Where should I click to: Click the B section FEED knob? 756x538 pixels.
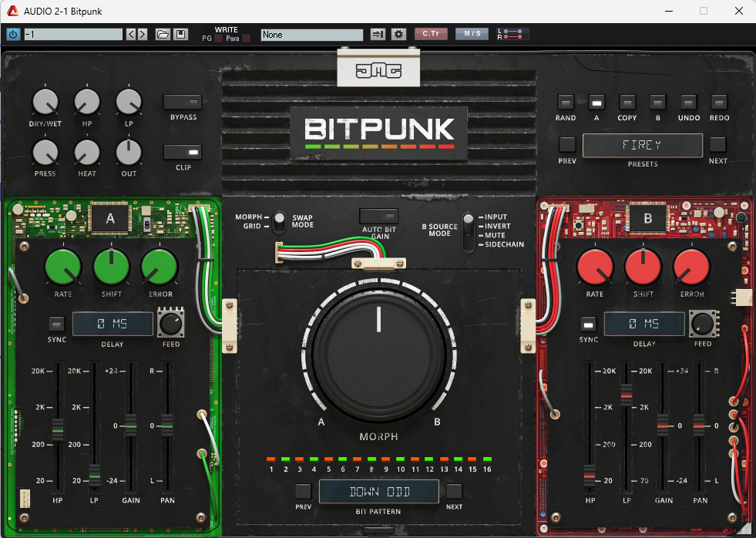703,324
